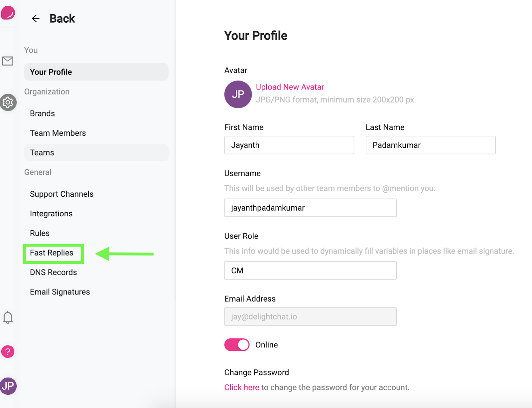Click the purple JP profile avatar
This screenshot has height=408, width=532.
pos(238,95)
